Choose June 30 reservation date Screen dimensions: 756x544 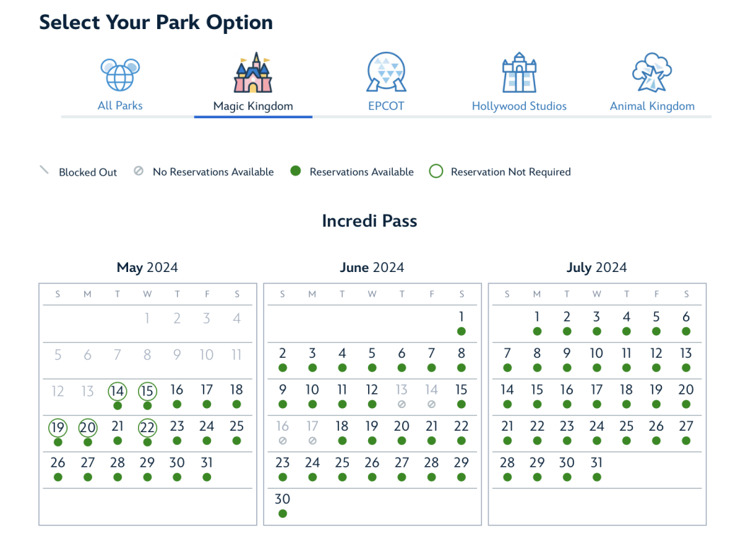point(282,499)
